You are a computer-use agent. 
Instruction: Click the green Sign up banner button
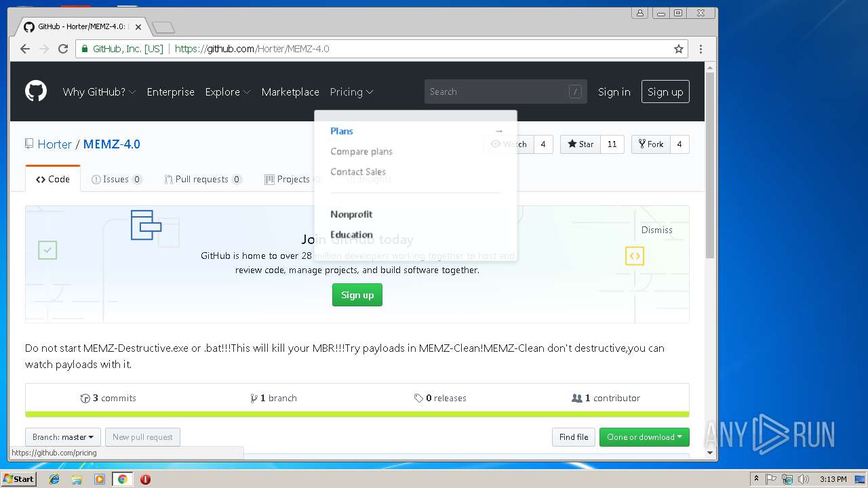tap(357, 295)
